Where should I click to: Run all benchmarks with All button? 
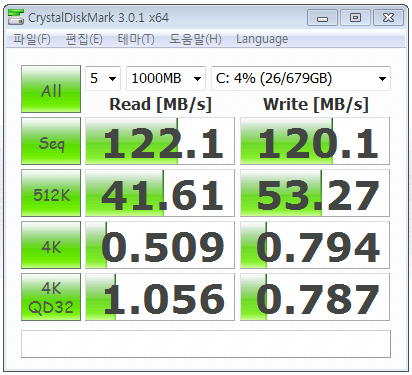51,89
